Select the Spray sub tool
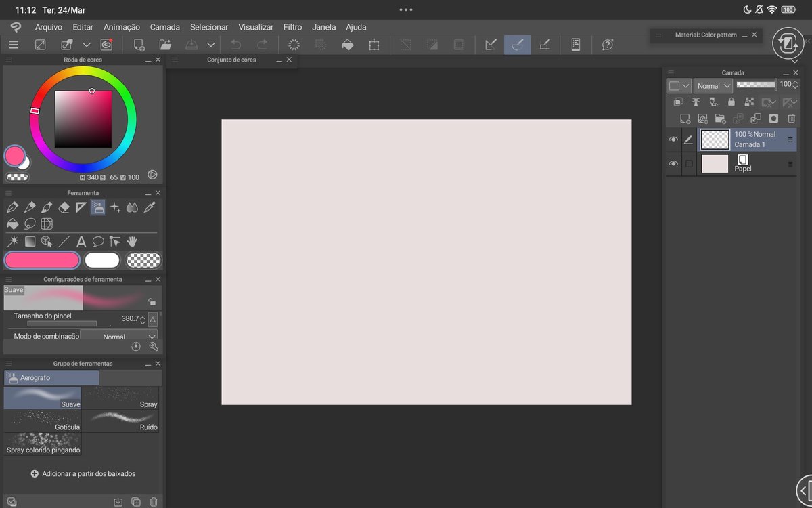The image size is (812, 508). tap(120, 398)
